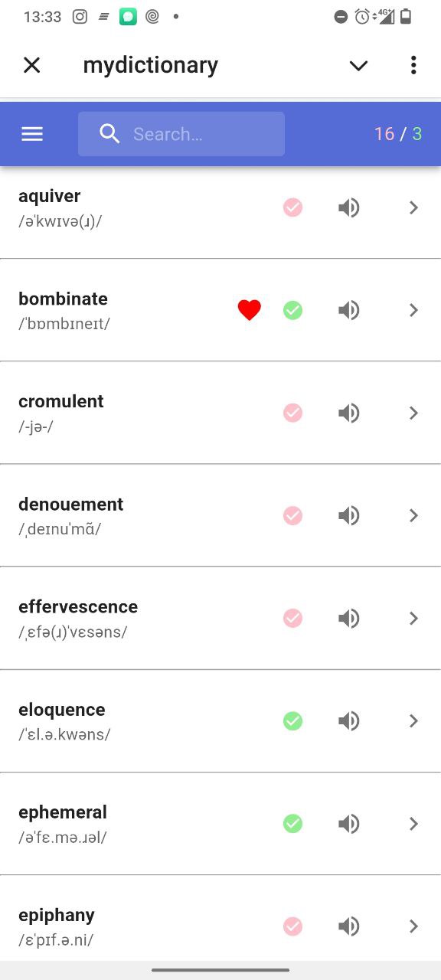Unfavorite bombinate by tapping the red heart
This screenshot has height=980, width=441.
click(x=249, y=310)
